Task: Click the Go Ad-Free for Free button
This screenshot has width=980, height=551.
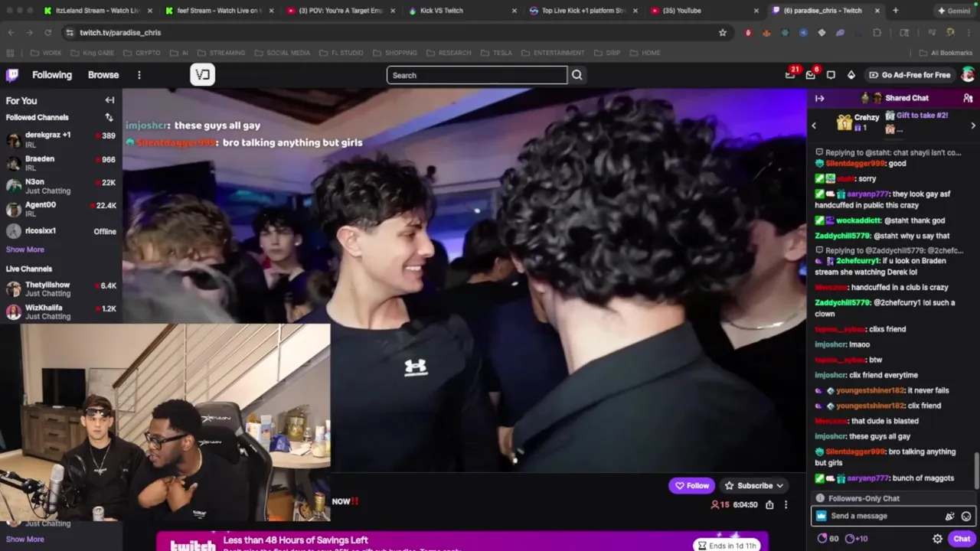Action: pyautogui.click(x=910, y=75)
